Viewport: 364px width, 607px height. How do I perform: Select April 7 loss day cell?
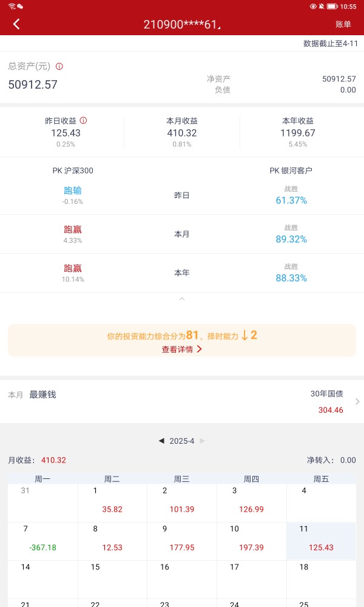[42, 541]
